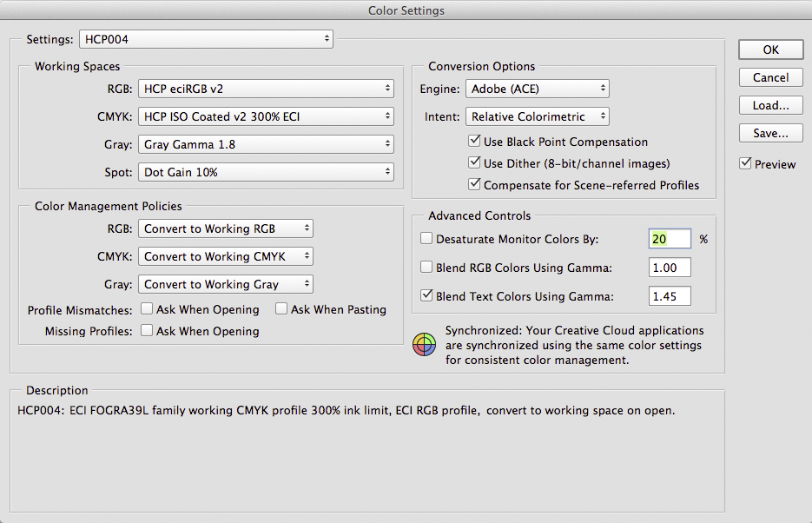Click the Creative Cloud synchronized color wheel icon

424,345
